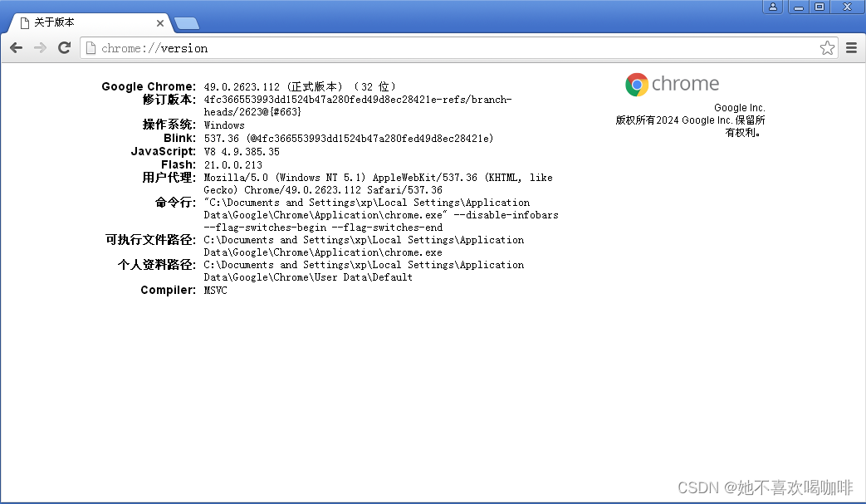Focus the chrome://version address bar
Image resolution: width=866 pixels, height=504 pixels.
click(457, 48)
